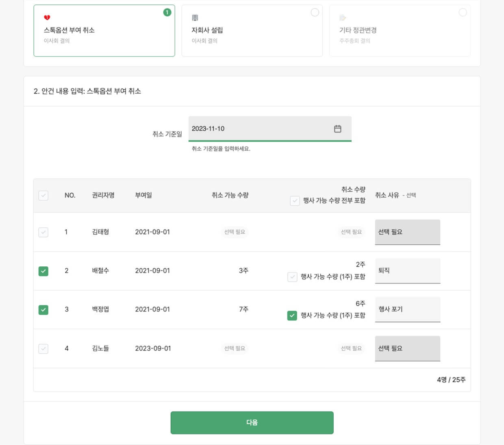Image resolution: width=504 pixels, height=445 pixels.
Task: Click the broken heart icon on 스톡옵션 부여 취소 card
Action: (48, 17)
